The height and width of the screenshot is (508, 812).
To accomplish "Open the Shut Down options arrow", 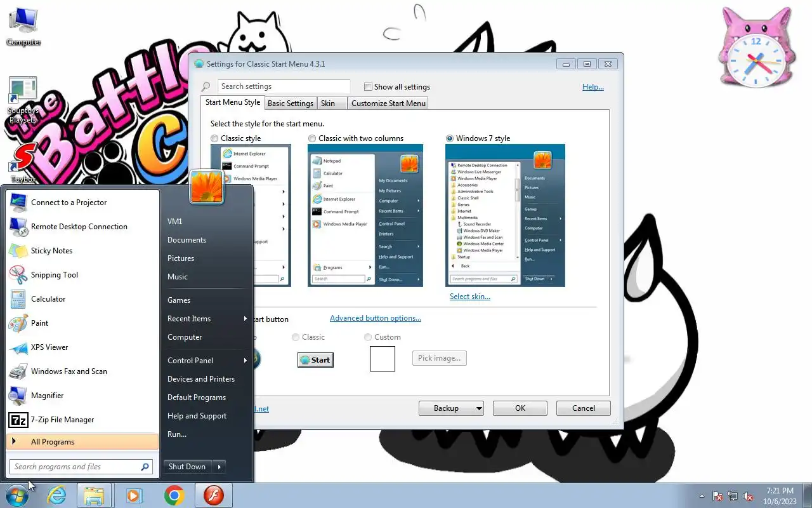I will click(219, 467).
